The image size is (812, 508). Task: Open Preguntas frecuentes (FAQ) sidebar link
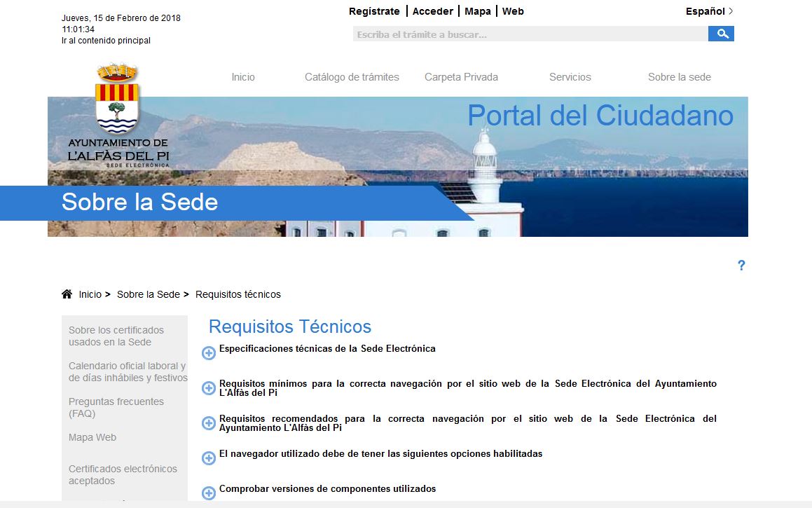click(x=116, y=407)
